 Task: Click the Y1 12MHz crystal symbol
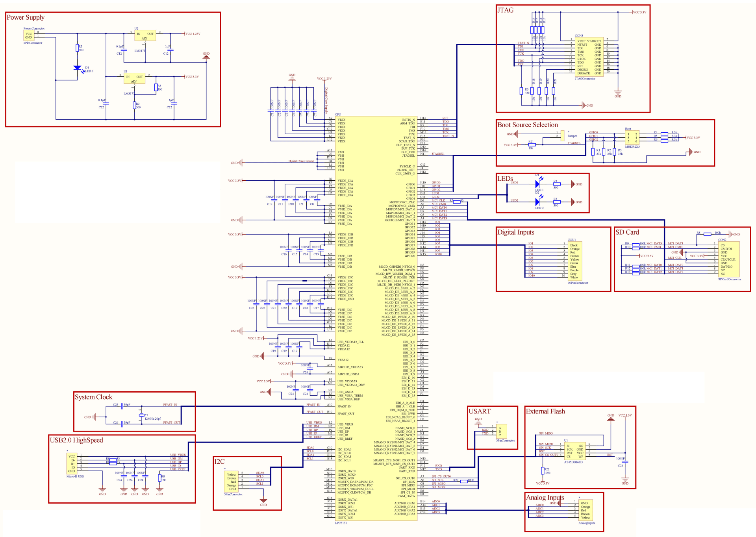141,415
